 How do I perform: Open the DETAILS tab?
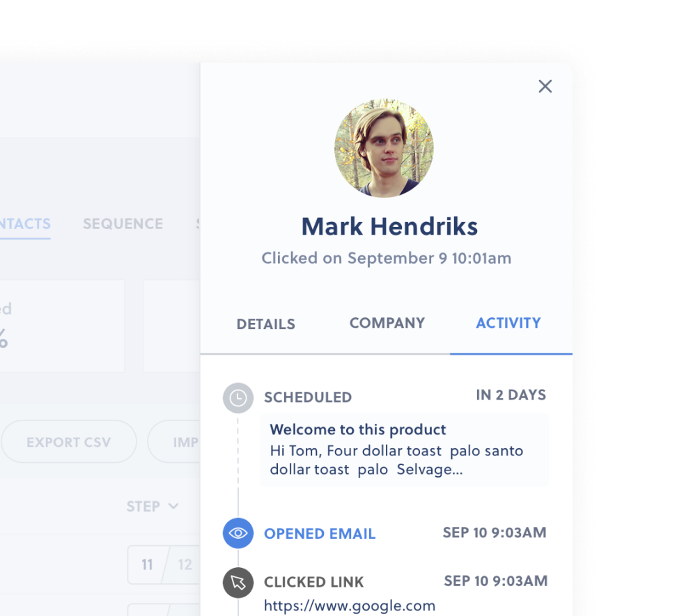[265, 324]
